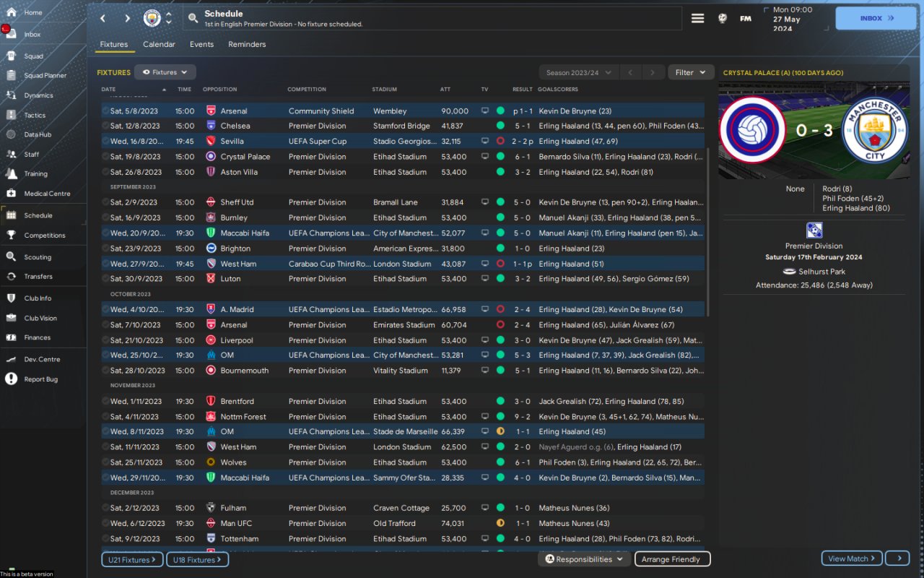Click the Arrange Friendly button
The image size is (924, 578).
pos(672,559)
